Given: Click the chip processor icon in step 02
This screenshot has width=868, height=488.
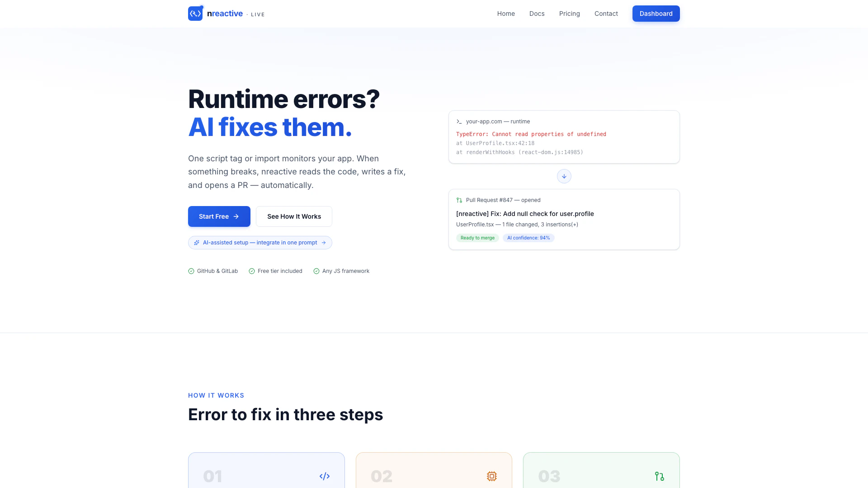Looking at the screenshot, I should coord(491,476).
